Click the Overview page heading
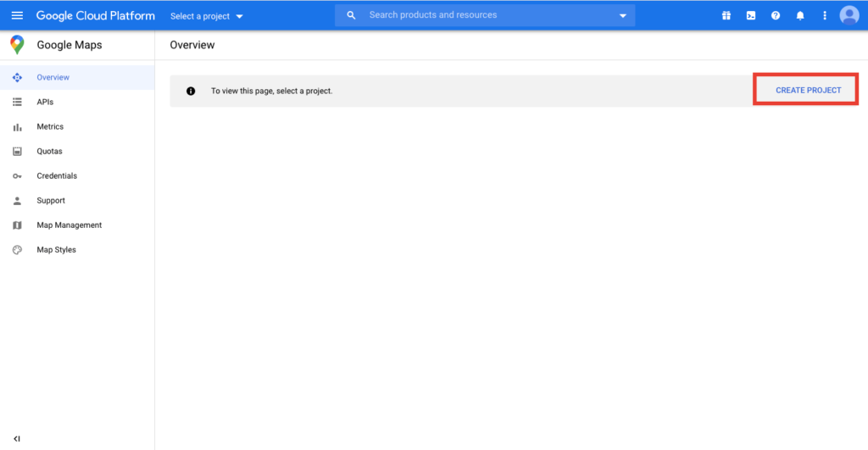The width and height of the screenshot is (868, 450). point(192,45)
